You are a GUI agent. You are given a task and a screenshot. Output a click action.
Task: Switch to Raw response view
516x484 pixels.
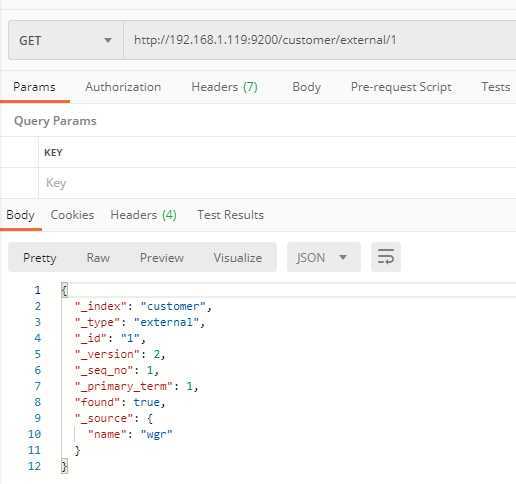98,258
